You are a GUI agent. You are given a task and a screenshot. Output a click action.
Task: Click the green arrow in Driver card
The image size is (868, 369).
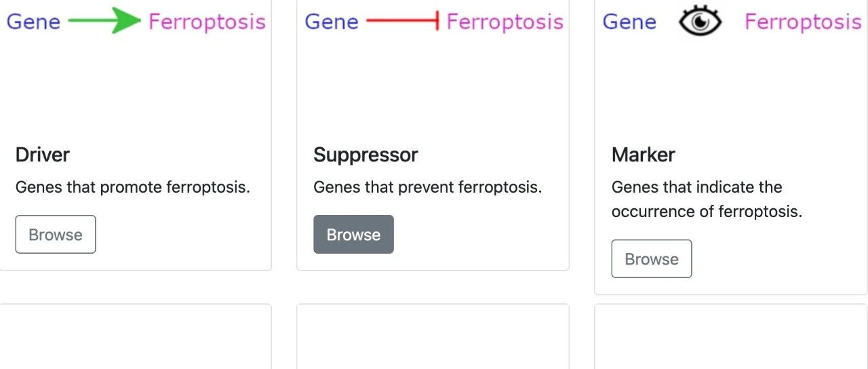(104, 21)
